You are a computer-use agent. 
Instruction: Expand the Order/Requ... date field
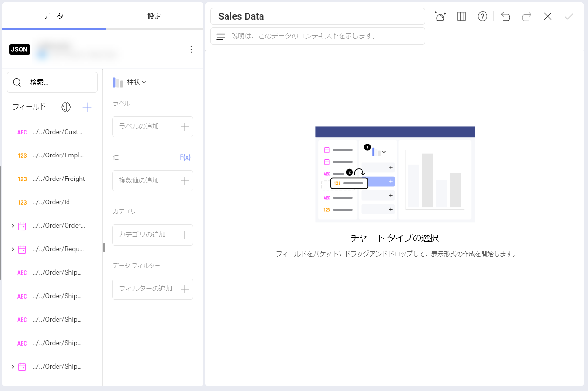point(12,249)
